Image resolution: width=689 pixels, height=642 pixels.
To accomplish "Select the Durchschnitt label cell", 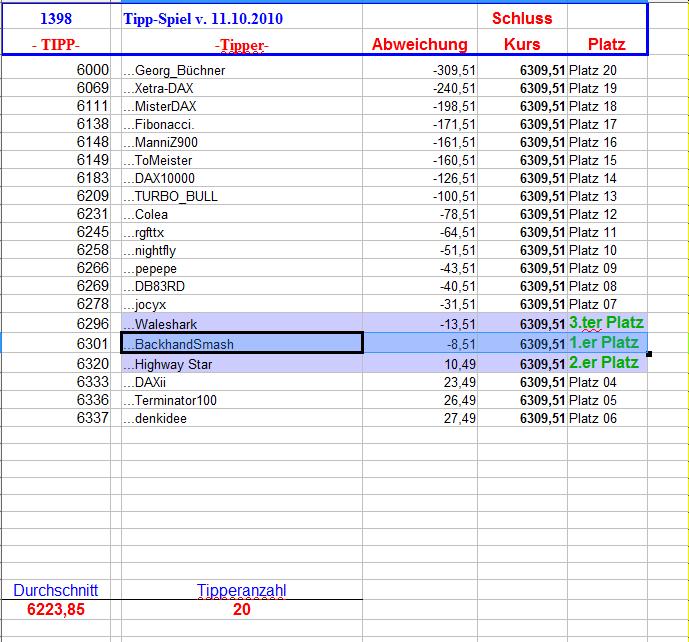I will pyautogui.click(x=56, y=590).
